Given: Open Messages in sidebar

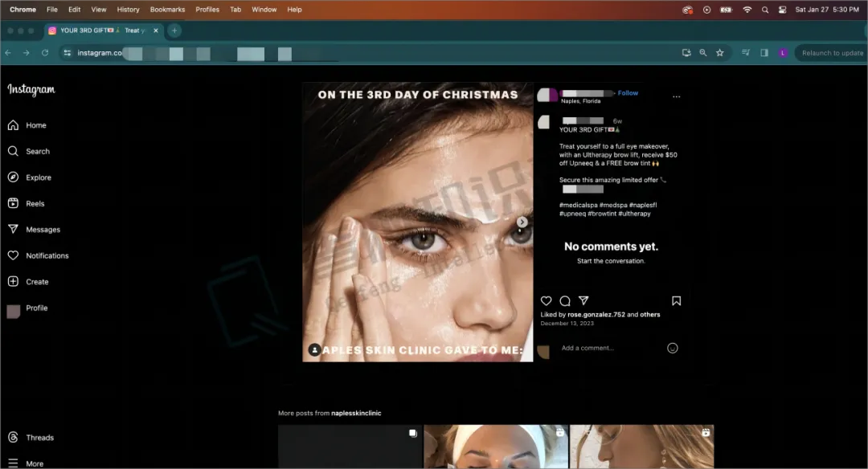Looking at the screenshot, I should (34, 230).
